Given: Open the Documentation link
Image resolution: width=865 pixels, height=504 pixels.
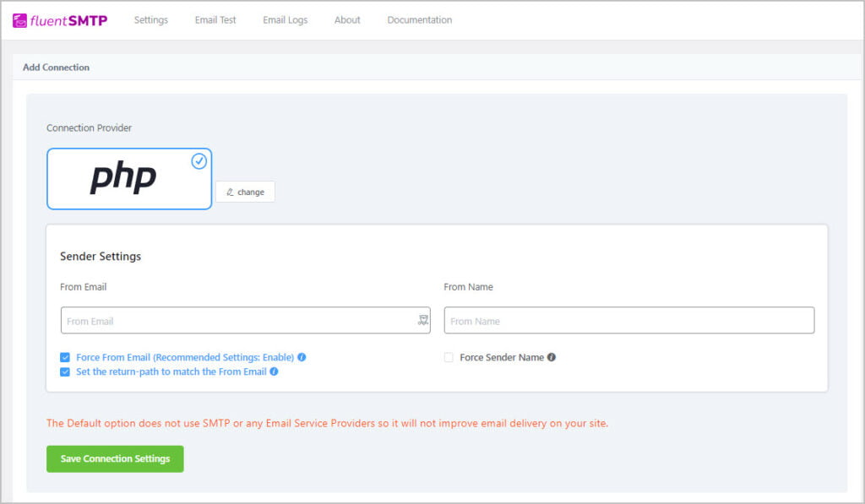Looking at the screenshot, I should [x=419, y=19].
